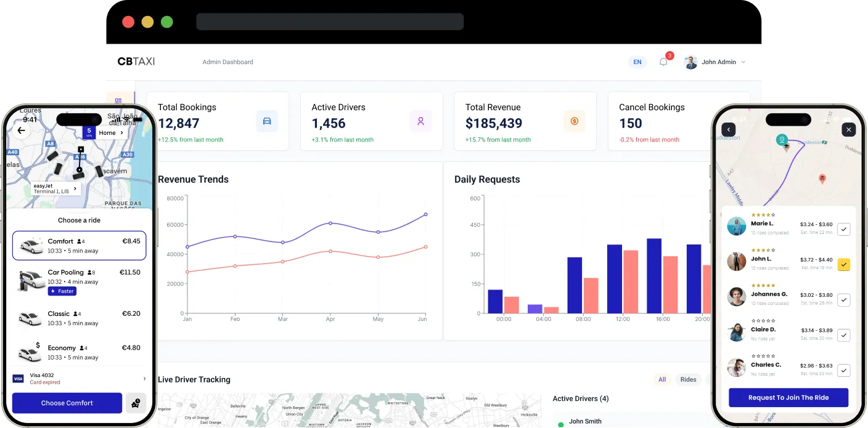Click the April data point on the purple revenue line
The width and height of the screenshot is (868, 428).
[330, 223]
